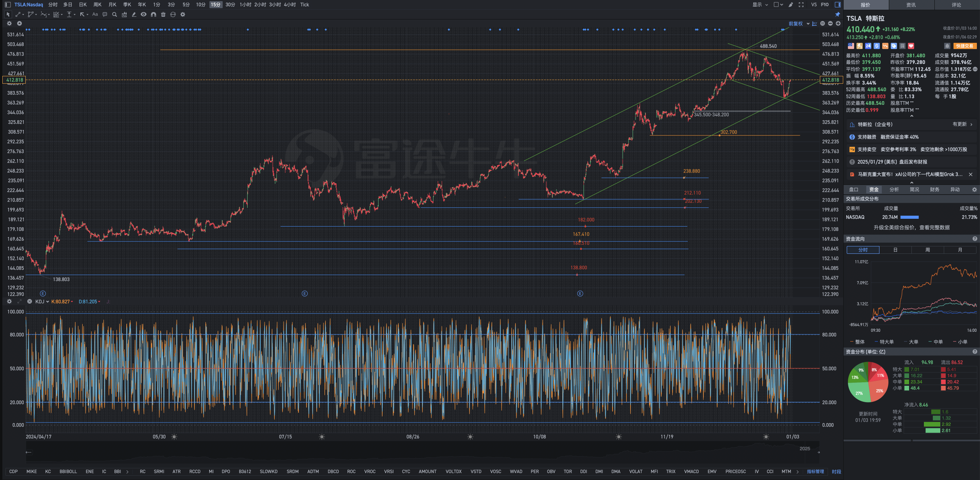
Task: Switch to the 资讯 news tab
Action: click(x=911, y=5)
